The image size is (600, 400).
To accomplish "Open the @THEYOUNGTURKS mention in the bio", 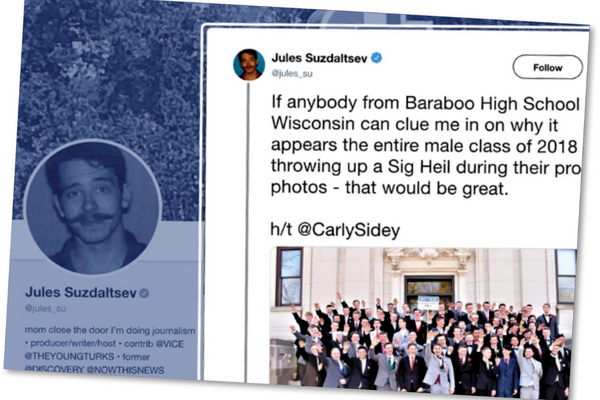I will (x=69, y=356).
